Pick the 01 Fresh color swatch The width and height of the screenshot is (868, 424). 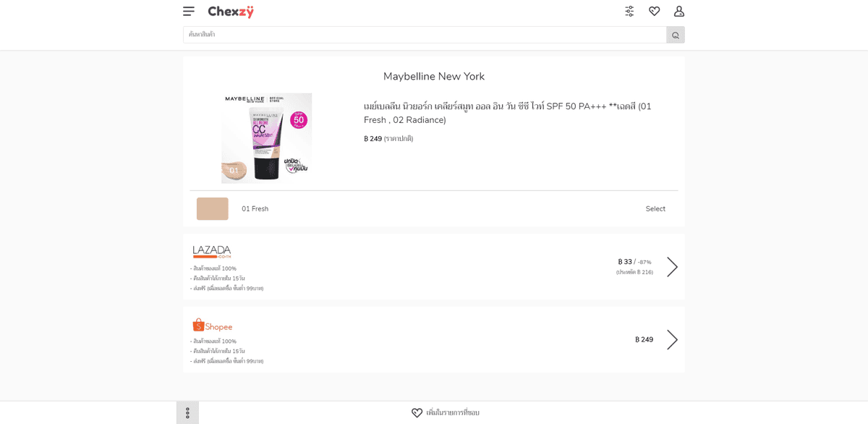pos(213,209)
